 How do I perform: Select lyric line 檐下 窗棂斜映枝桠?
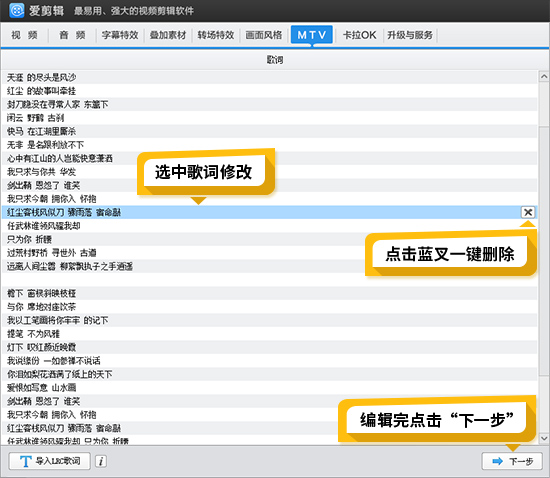269,293
